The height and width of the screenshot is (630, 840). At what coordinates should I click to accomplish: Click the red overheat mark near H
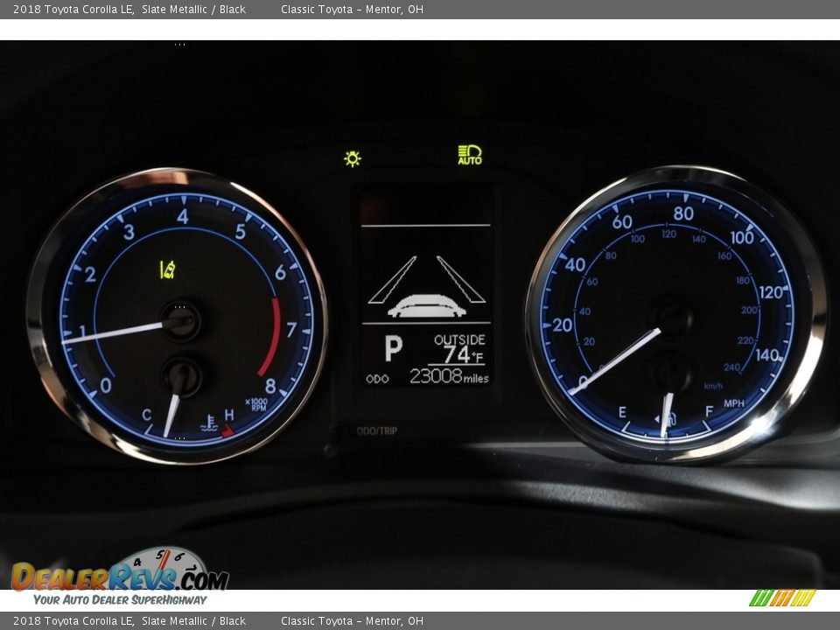click(227, 430)
